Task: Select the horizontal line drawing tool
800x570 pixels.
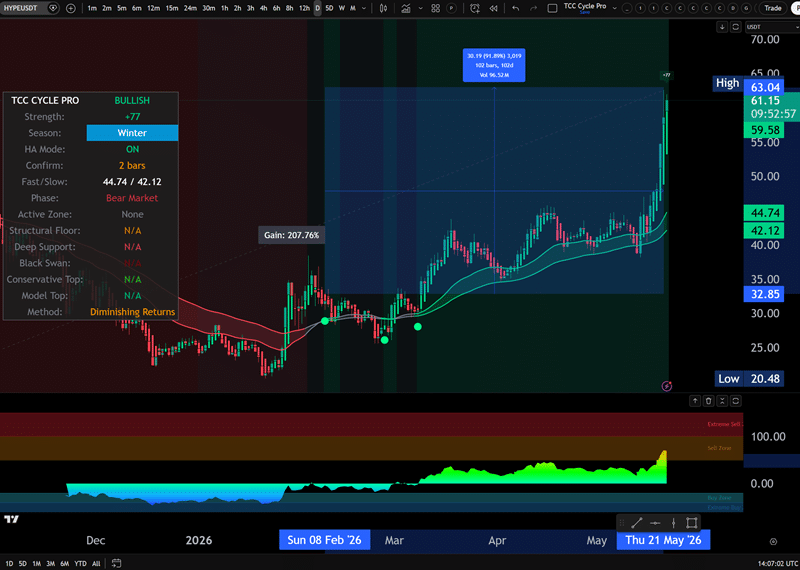Action: pos(655,523)
